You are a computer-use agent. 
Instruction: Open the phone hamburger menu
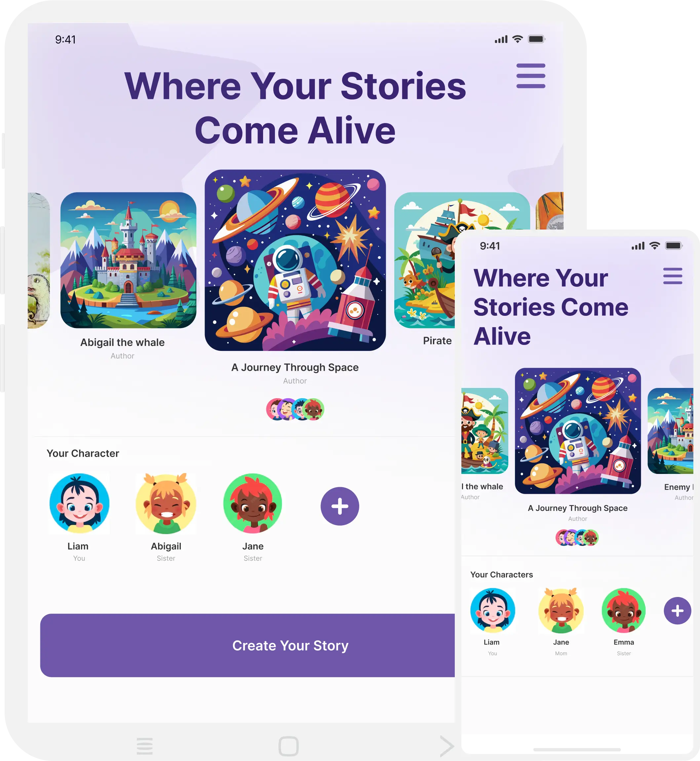(x=673, y=276)
